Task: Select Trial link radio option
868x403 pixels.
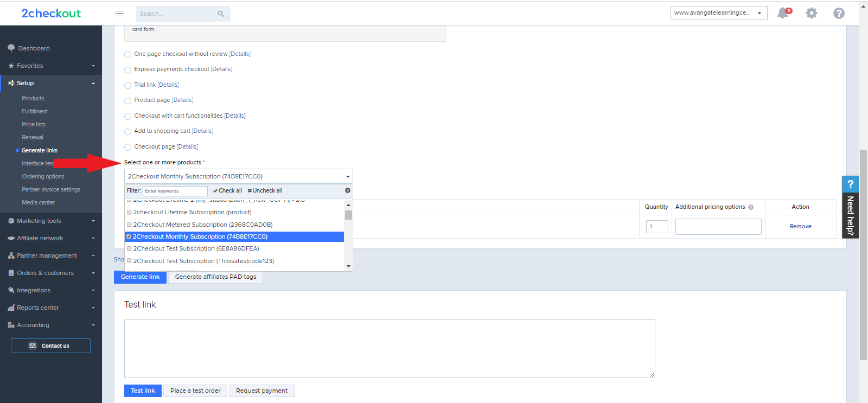Action: point(128,85)
